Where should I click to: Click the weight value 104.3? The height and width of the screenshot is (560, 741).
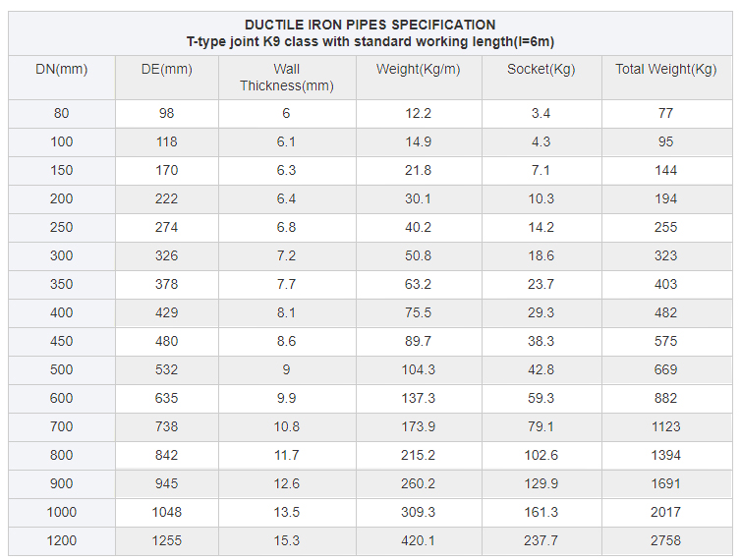point(418,369)
